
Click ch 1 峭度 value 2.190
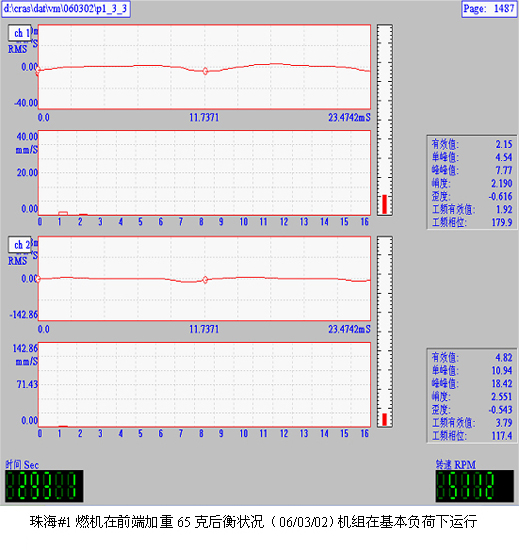(x=501, y=183)
